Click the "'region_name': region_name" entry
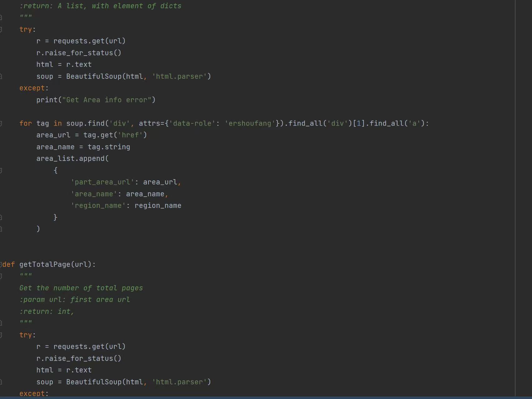 126,205
